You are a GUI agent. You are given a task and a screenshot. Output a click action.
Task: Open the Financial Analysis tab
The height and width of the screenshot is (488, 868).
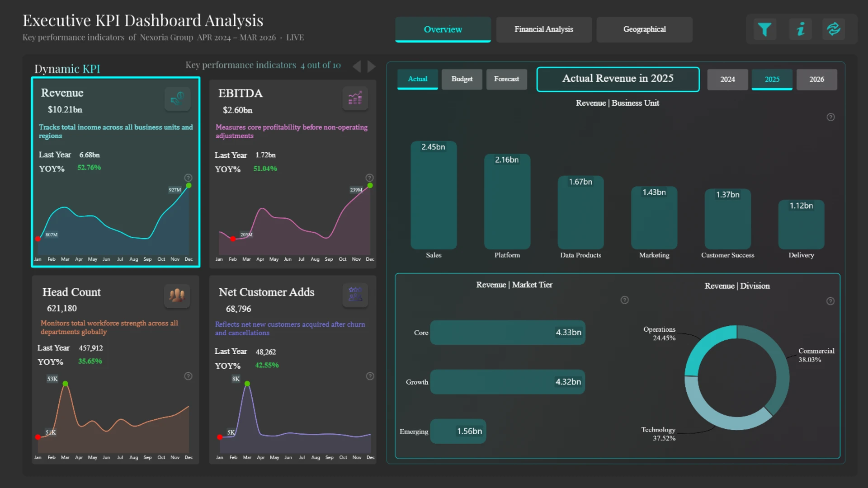[543, 29]
